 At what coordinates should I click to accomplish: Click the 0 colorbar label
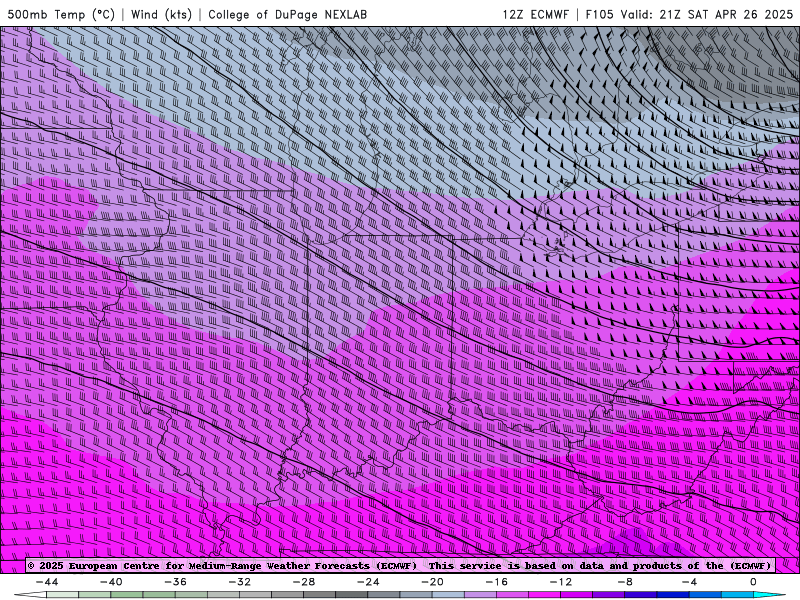(753, 582)
